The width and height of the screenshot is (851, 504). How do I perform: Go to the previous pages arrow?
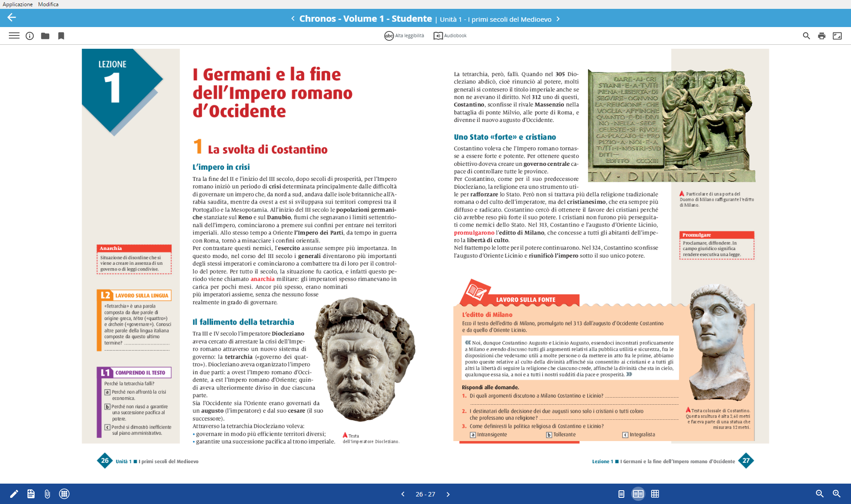tap(403, 494)
